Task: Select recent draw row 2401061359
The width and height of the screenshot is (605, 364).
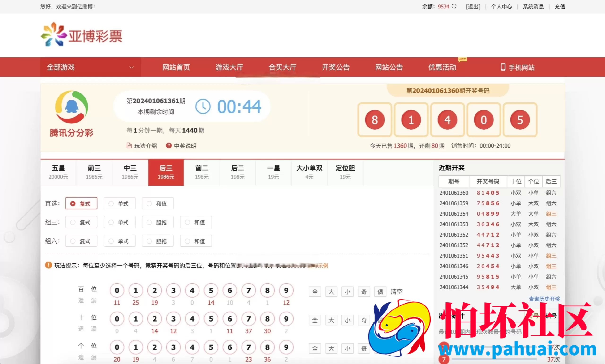Action: pyautogui.click(x=499, y=203)
